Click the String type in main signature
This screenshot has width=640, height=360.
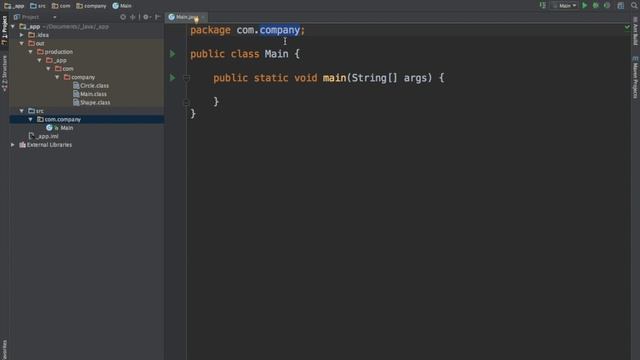coord(369,78)
